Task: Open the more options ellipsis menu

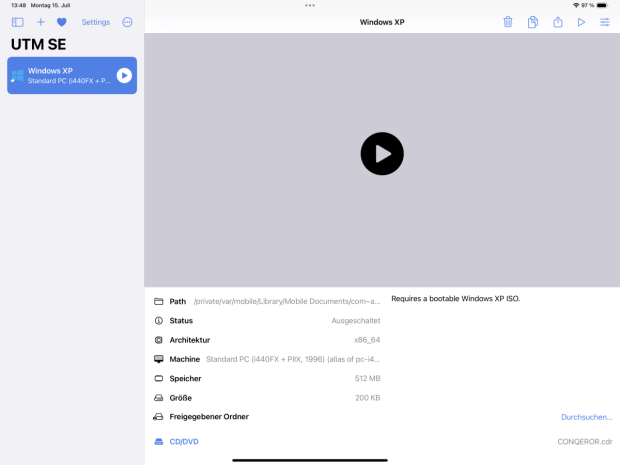Action: [x=127, y=22]
